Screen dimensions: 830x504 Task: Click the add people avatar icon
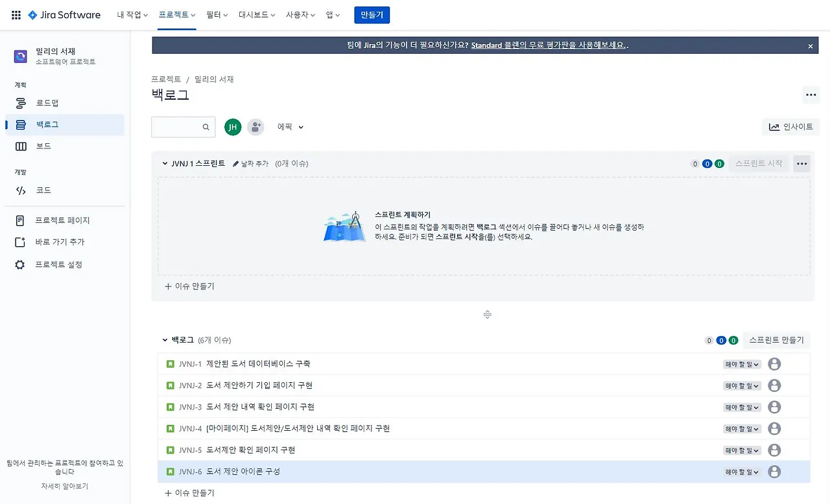pyautogui.click(x=255, y=127)
